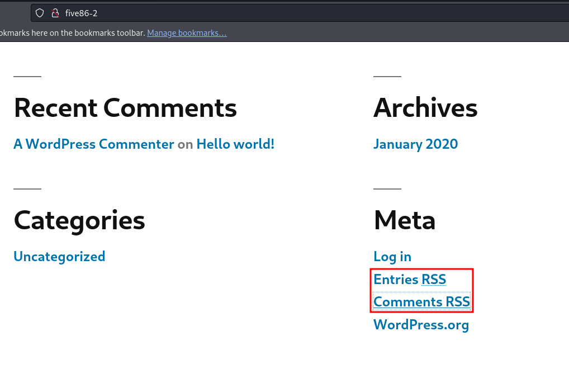Open the Comments RSS feed link

coord(421,301)
